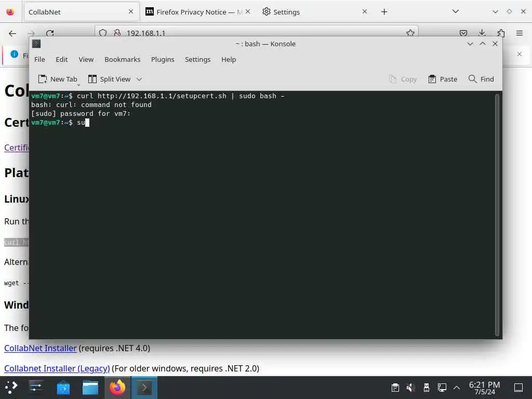
Task: Click the Show Desktop button
Action: (x=518, y=388)
